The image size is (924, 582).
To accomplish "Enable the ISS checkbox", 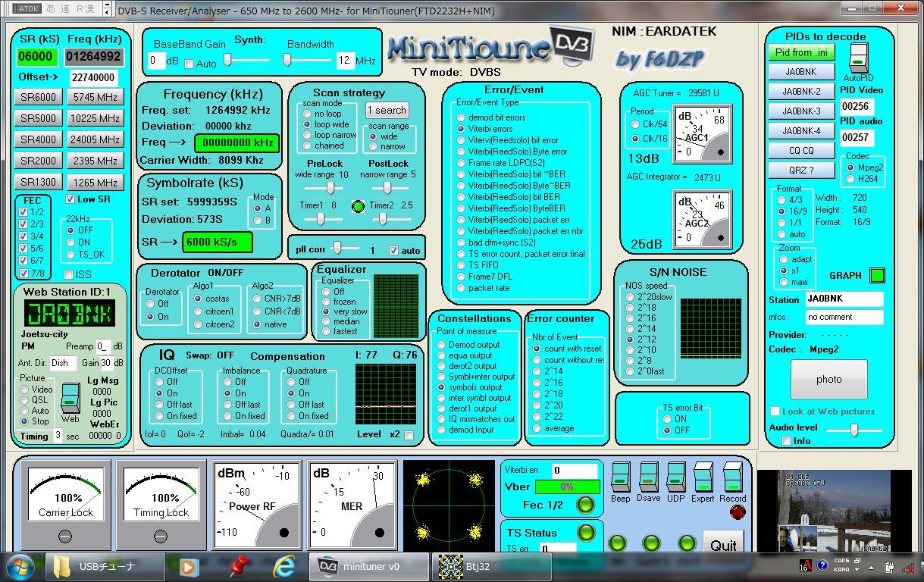I will (x=69, y=274).
